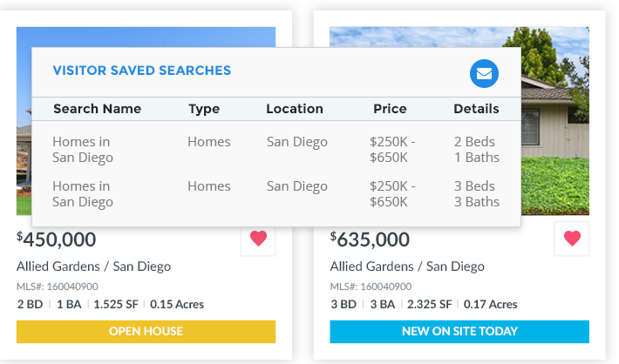Click Allied Gardens address under $450,000
The image size is (619, 364).
[x=93, y=266]
